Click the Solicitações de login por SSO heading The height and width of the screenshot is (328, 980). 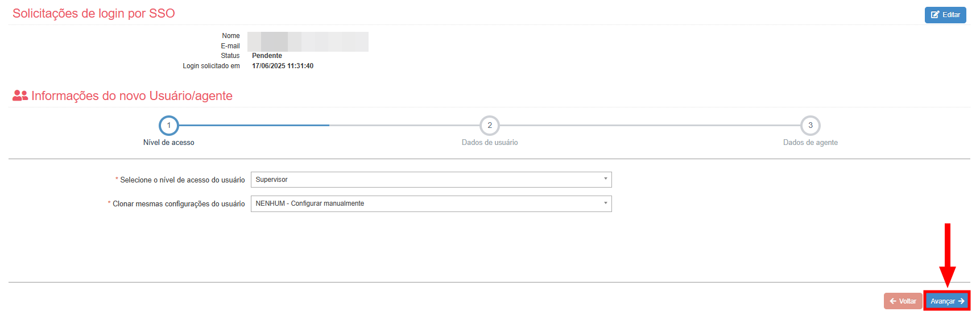click(x=94, y=14)
